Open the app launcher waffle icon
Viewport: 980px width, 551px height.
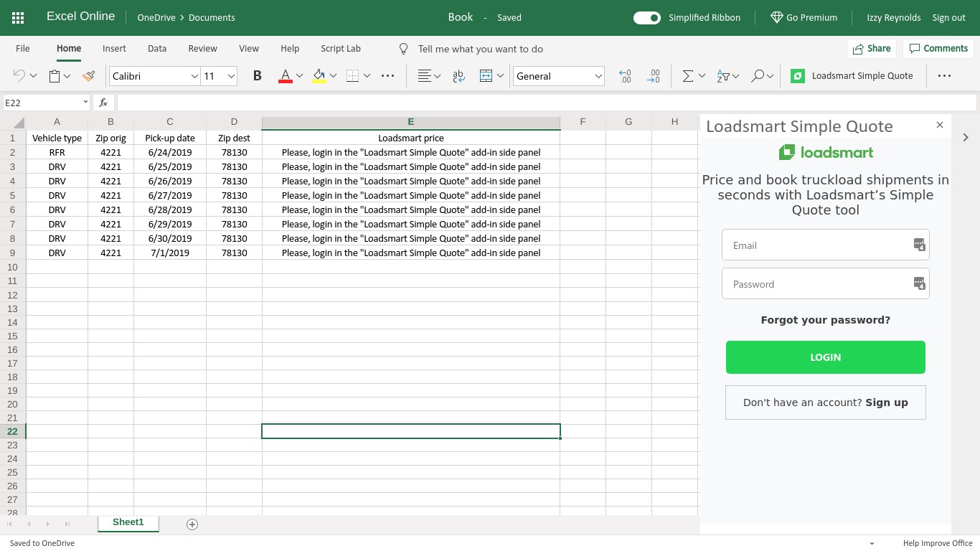pos(18,18)
